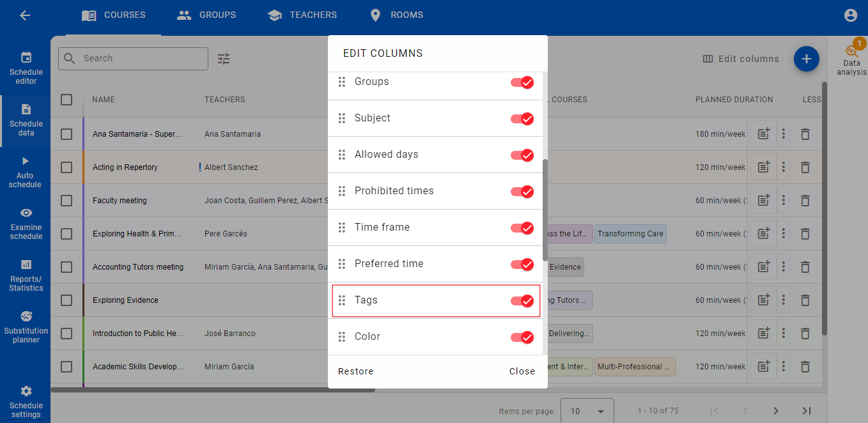Click the blue add course button
Viewport: 868px width, 423px height.
(807, 59)
